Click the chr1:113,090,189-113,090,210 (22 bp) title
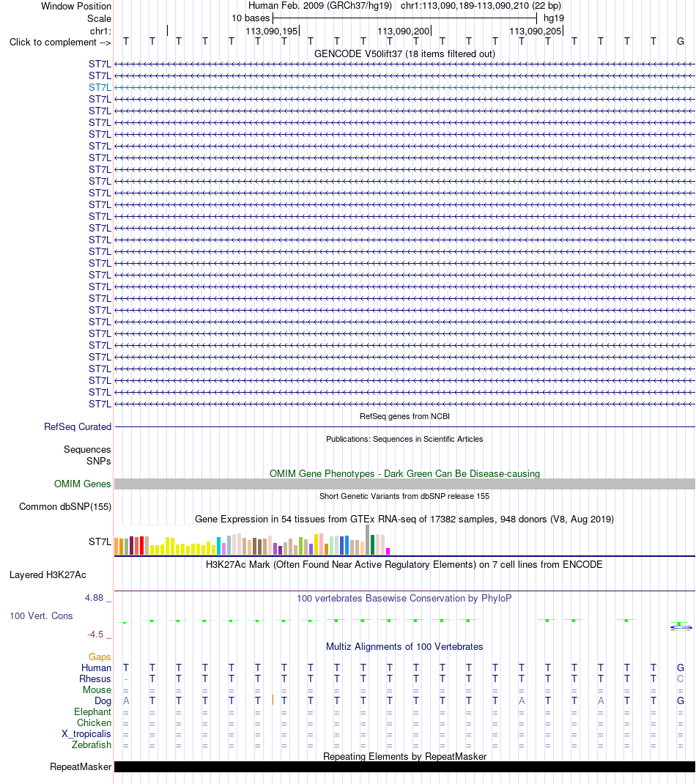696x784 pixels. pyautogui.click(x=481, y=6)
